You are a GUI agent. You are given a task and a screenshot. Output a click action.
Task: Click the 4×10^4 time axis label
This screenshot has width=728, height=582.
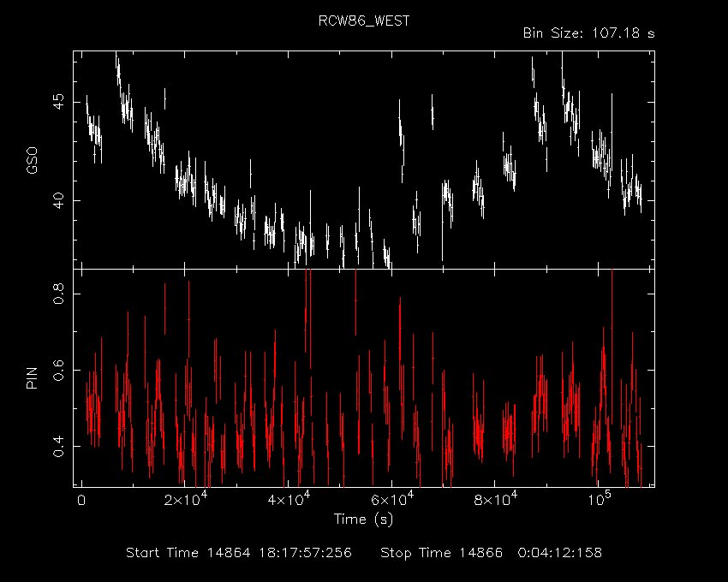point(289,499)
